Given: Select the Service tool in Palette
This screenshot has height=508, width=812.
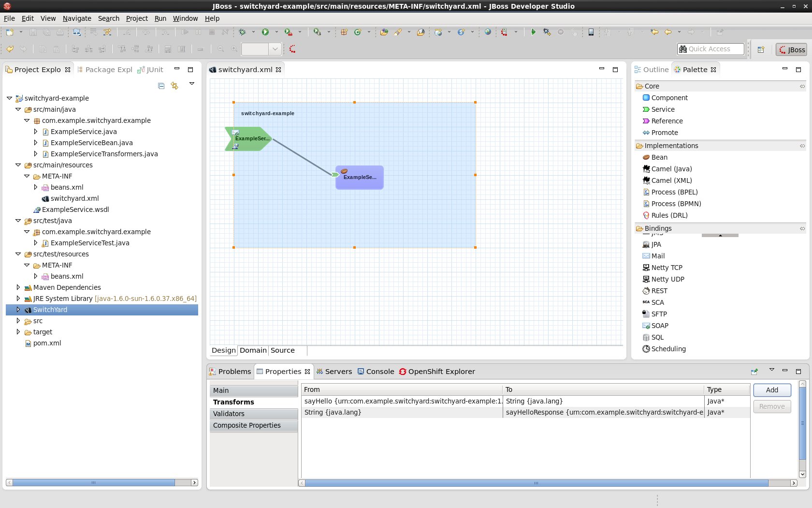Looking at the screenshot, I should pos(658,109).
